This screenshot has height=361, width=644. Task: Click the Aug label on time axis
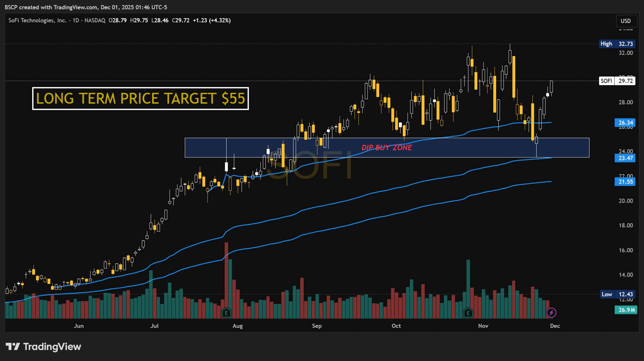pyautogui.click(x=237, y=326)
